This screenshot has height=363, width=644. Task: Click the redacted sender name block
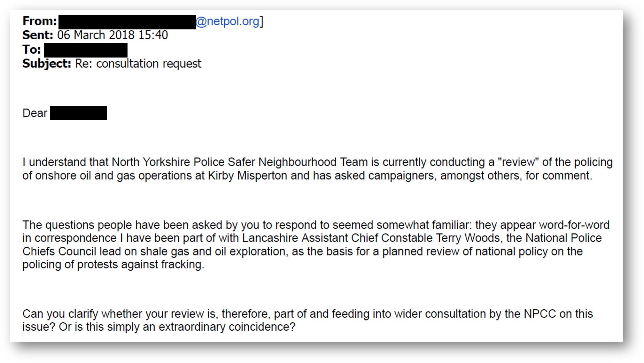click(x=127, y=22)
